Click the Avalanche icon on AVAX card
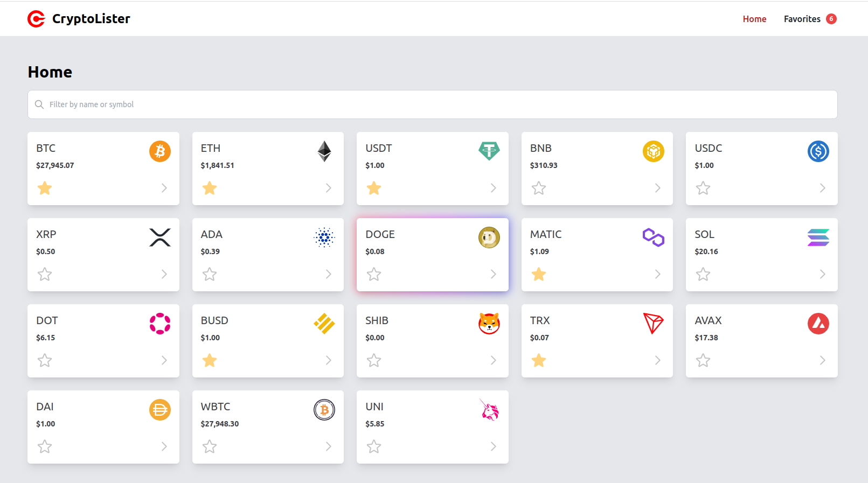Viewport: 868px width, 483px height. click(x=818, y=324)
